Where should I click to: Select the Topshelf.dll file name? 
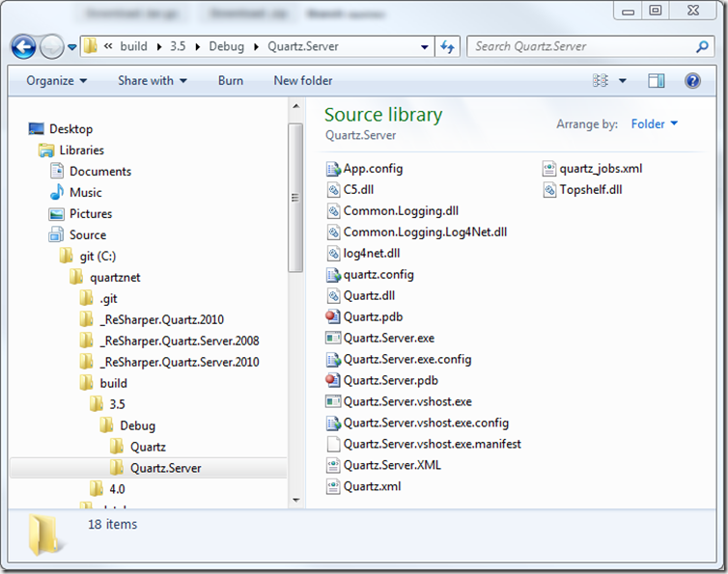coord(591,190)
